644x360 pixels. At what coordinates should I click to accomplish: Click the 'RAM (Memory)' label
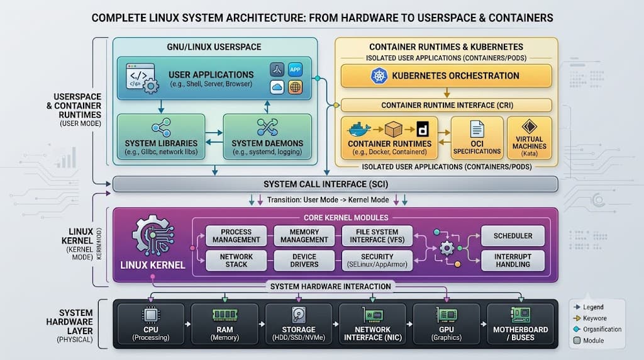(x=225, y=334)
